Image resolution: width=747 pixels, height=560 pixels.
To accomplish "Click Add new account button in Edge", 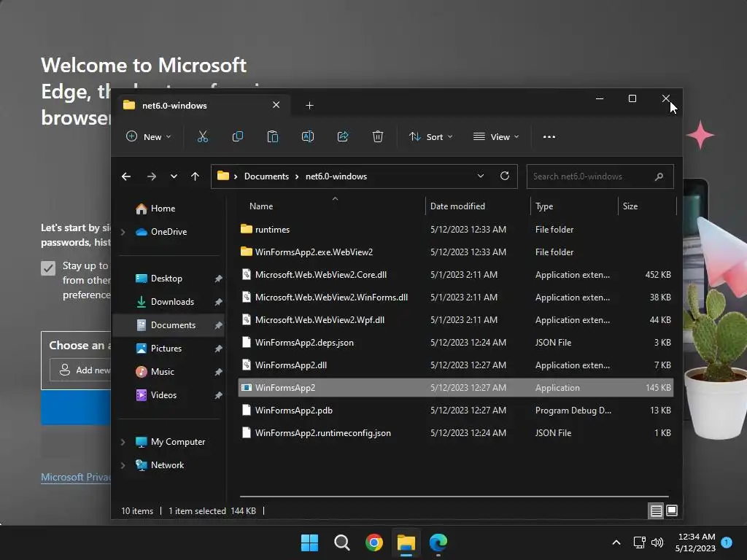I will [81, 370].
